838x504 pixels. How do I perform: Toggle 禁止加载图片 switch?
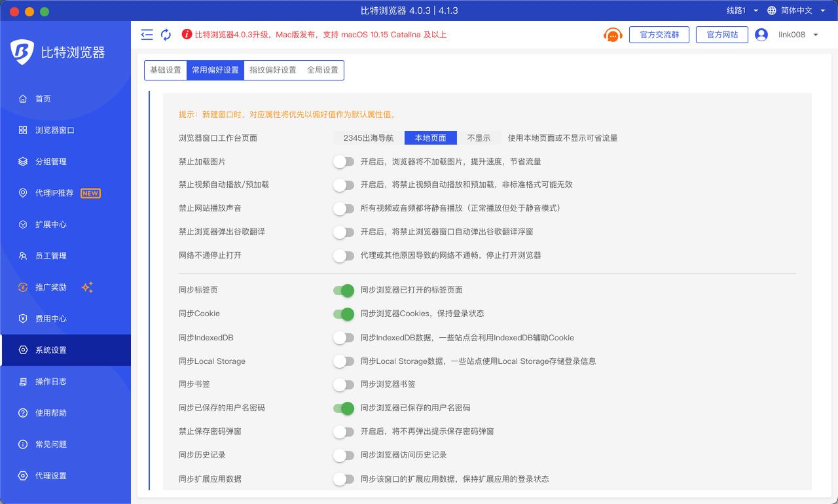pyautogui.click(x=344, y=161)
